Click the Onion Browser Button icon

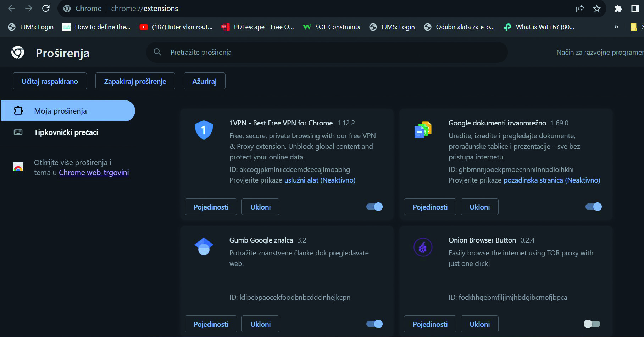[423, 247]
